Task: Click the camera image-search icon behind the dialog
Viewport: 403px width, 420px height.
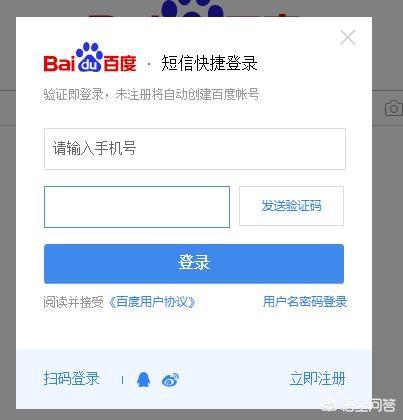Action: pos(393,108)
